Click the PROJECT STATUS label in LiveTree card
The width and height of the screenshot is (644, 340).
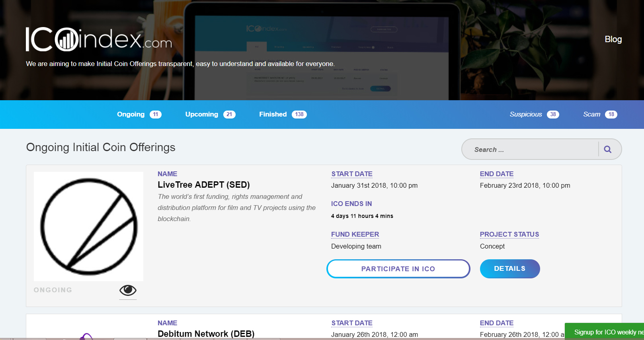(x=509, y=235)
